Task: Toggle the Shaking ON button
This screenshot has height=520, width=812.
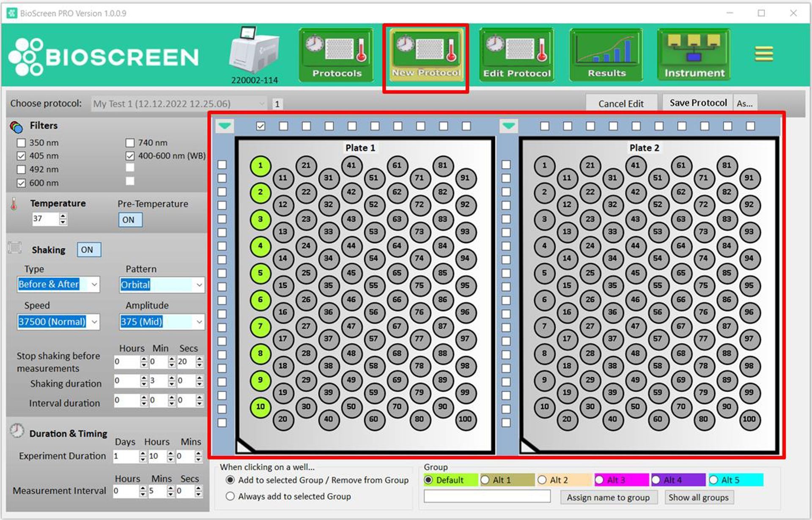Action: point(88,250)
